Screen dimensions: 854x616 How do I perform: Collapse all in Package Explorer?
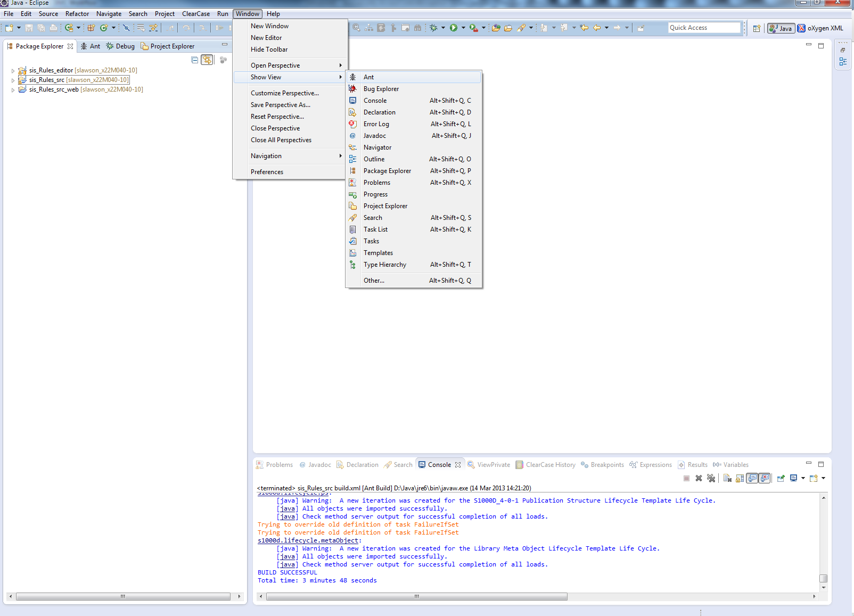click(x=195, y=60)
